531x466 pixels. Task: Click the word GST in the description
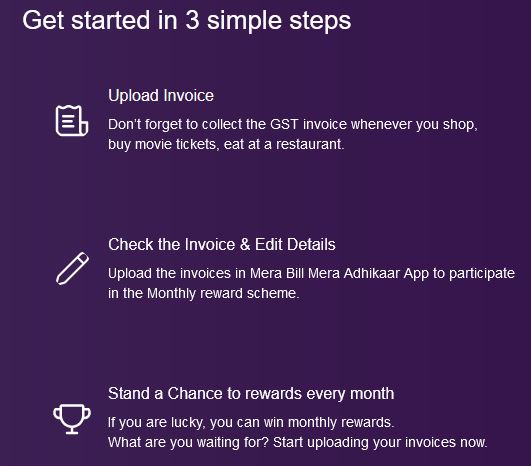[284, 124]
